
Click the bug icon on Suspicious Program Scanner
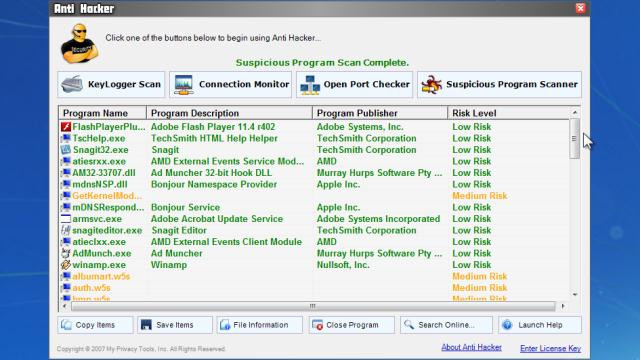pyautogui.click(x=431, y=84)
